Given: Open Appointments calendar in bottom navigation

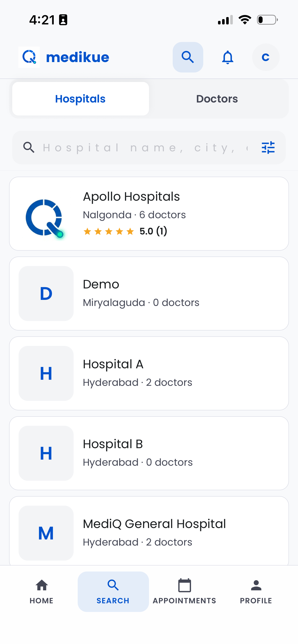Looking at the screenshot, I should tap(185, 592).
